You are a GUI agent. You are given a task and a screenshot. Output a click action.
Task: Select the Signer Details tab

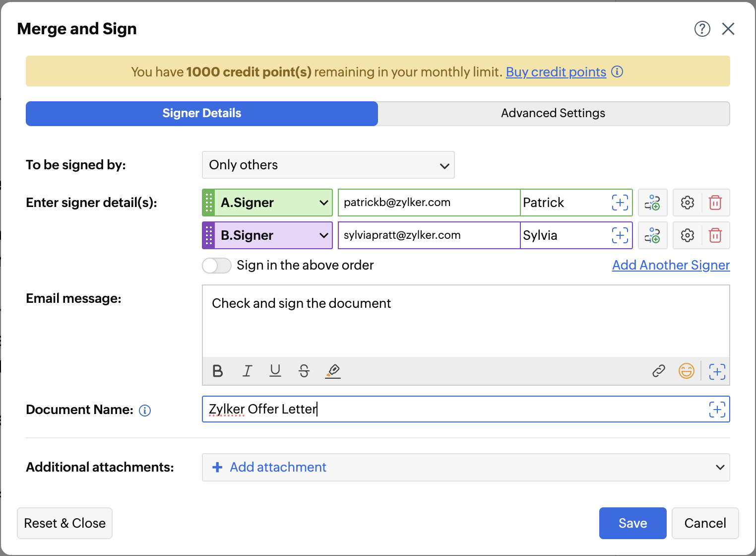click(202, 114)
